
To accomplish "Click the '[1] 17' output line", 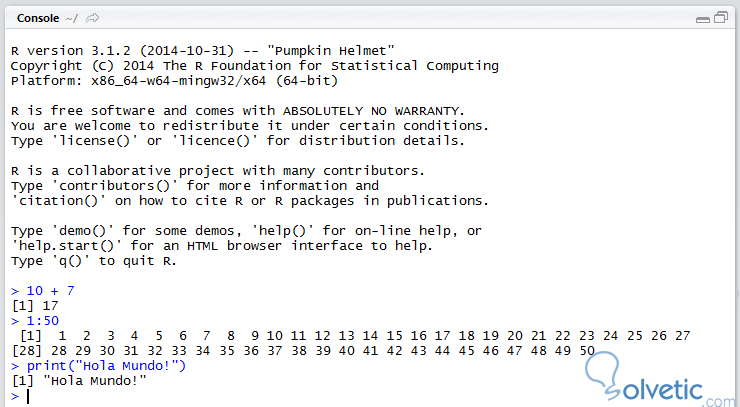I will pyautogui.click(x=34, y=306).
